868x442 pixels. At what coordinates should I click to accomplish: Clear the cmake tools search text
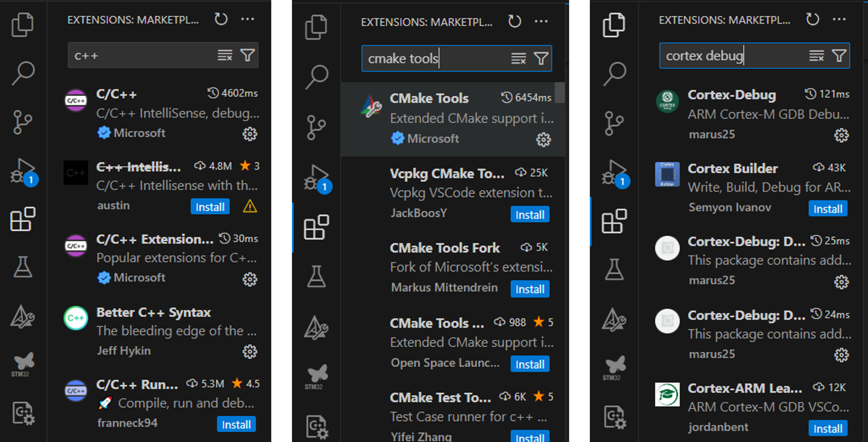click(518, 58)
